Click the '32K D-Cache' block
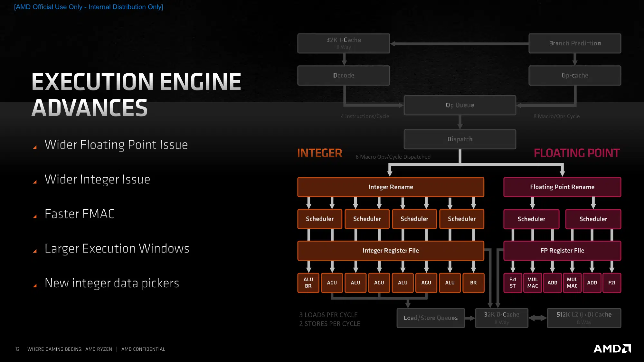Viewport: 644px width, 362px height. coord(502,318)
